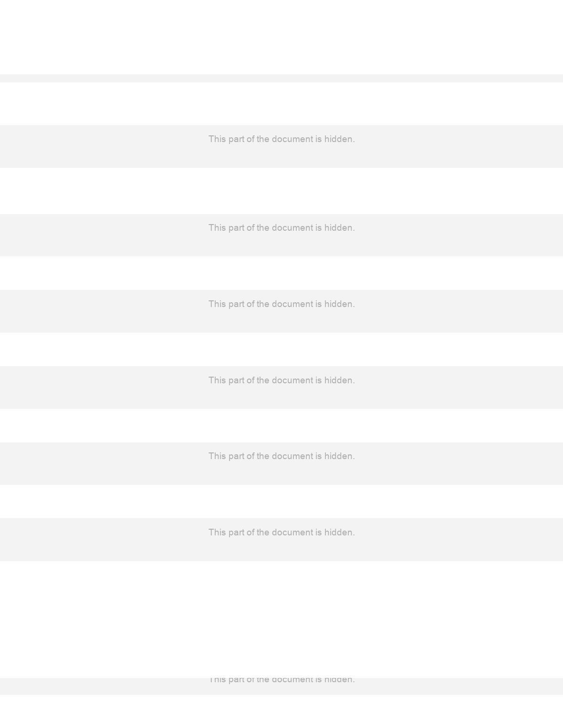Click the partially clipped hidden-document notice at bottom
563x728 pixels.
281,681
